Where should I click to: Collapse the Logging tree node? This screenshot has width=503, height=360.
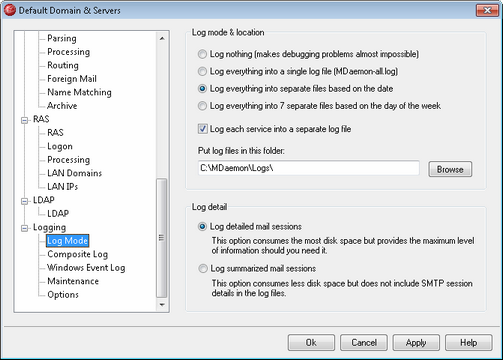24,228
